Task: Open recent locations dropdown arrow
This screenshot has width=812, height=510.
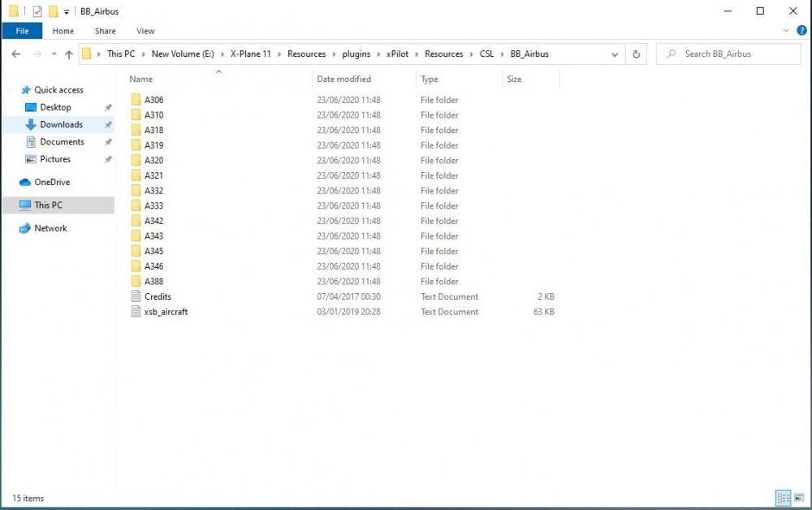Action: click(53, 54)
